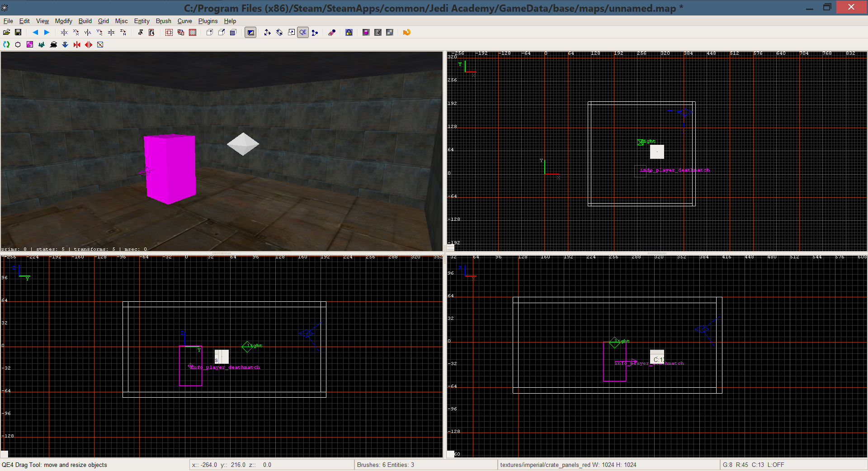Select the Rotate tool

point(279,32)
